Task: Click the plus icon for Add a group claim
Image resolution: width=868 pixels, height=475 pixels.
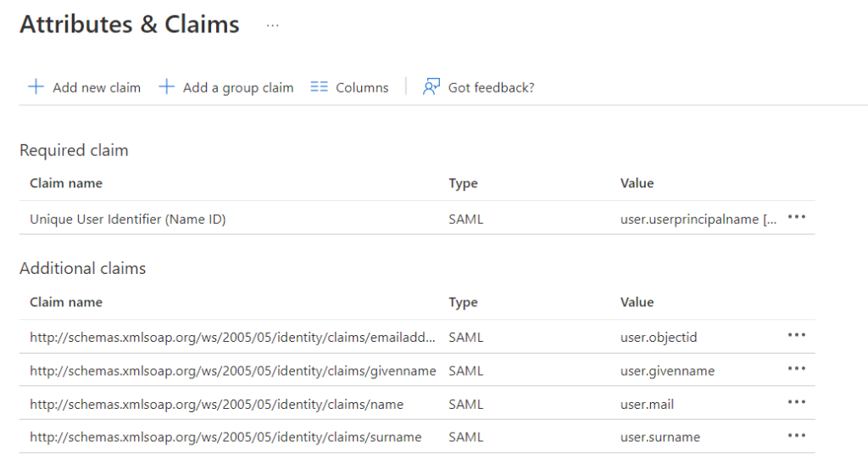Action: click(x=166, y=87)
